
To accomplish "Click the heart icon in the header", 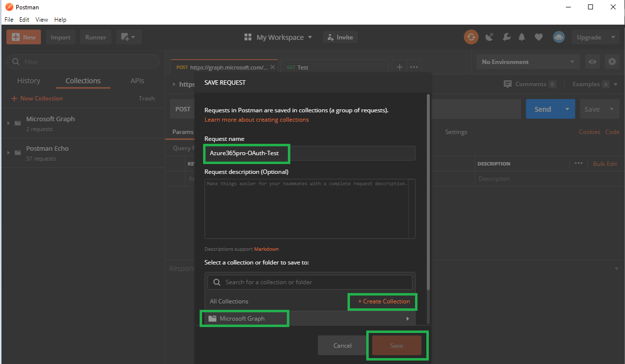I will tap(539, 37).
